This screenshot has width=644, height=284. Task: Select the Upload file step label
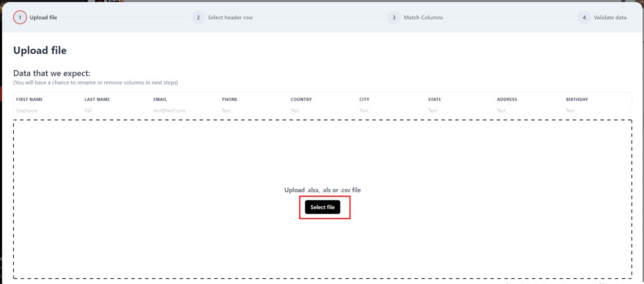tap(43, 18)
